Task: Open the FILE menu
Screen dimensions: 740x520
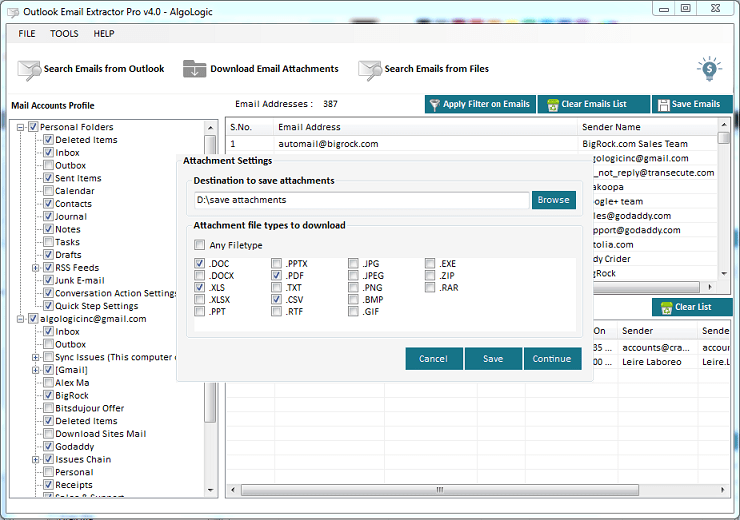Action: [x=27, y=34]
